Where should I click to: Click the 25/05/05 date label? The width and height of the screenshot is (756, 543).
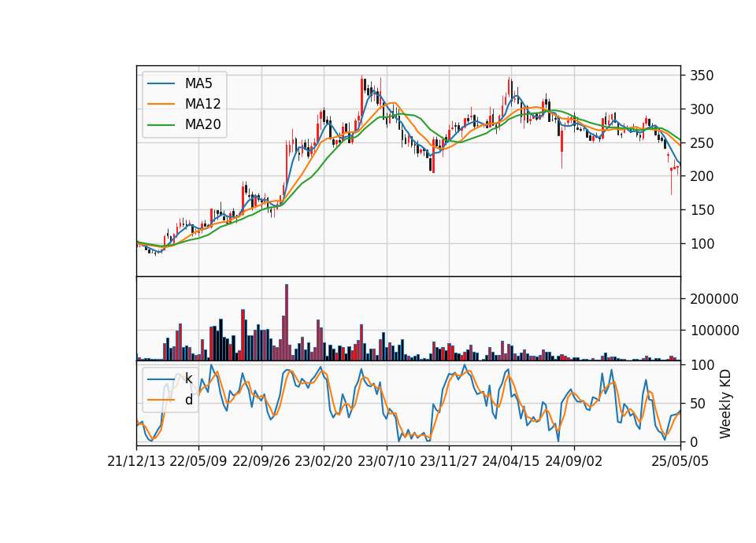point(680,462)
